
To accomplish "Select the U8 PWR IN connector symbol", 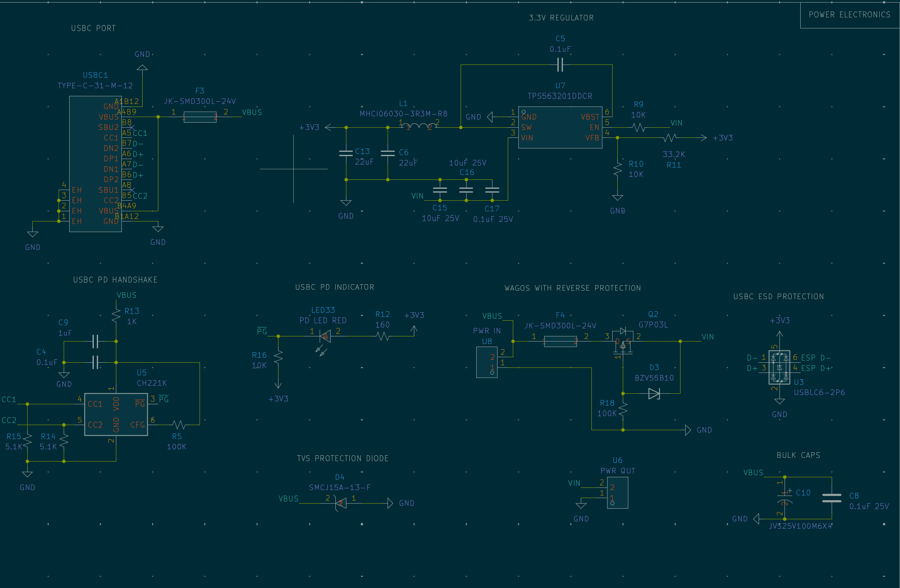I will click(x=487, y=362).
